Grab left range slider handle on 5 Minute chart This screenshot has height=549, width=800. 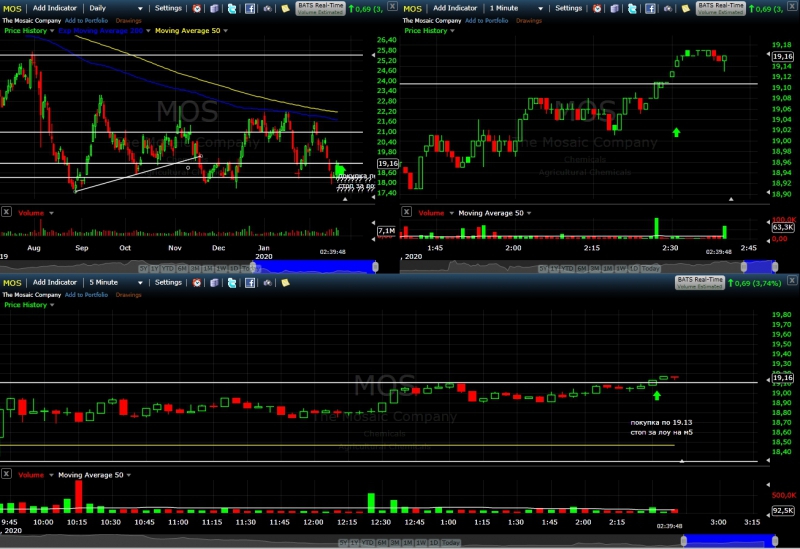pyautogui.click(x=684, y=541)
